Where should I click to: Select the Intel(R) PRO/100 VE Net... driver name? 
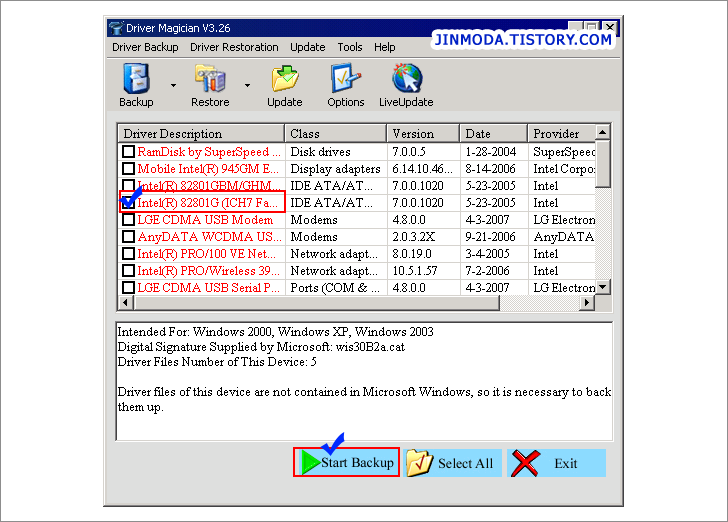206,254
